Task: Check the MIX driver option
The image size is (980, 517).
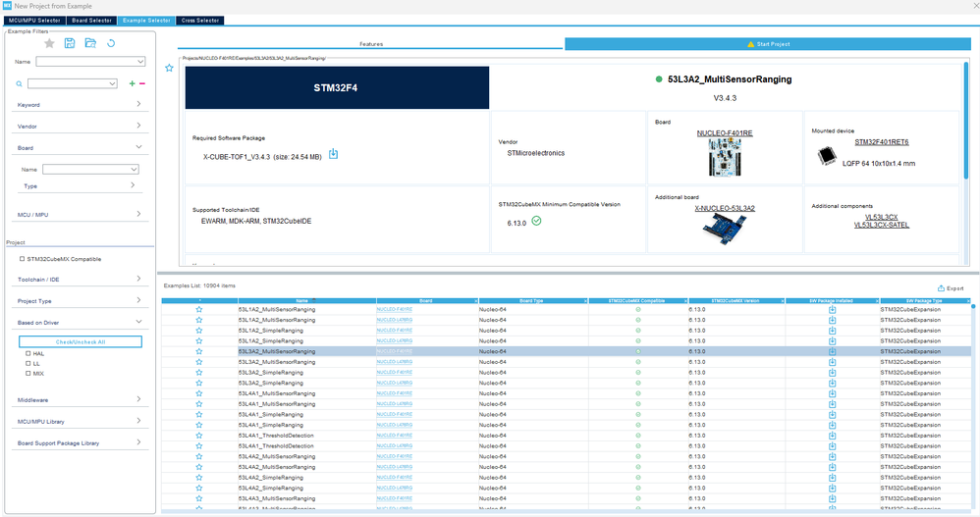Action: [28, 374]
